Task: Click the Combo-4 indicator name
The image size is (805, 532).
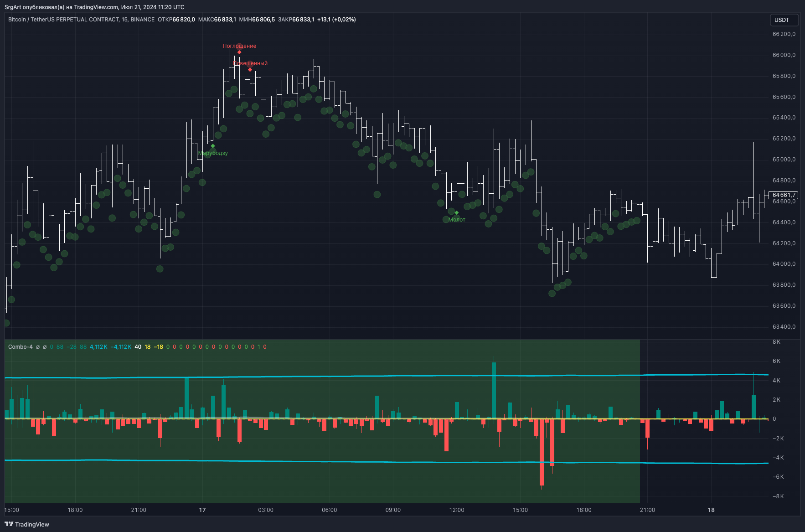Action: [x=21, y=347]
